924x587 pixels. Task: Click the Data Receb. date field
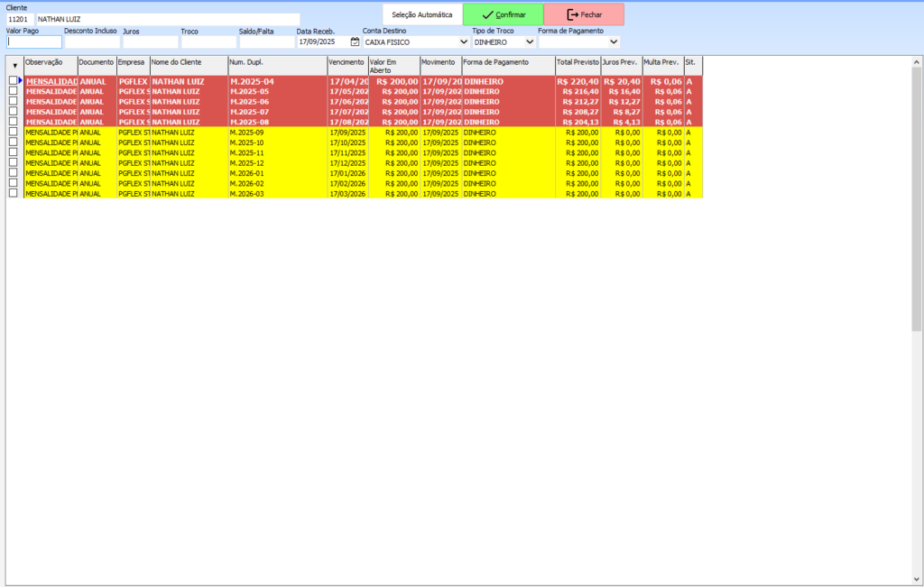click(x=323, y=41)
